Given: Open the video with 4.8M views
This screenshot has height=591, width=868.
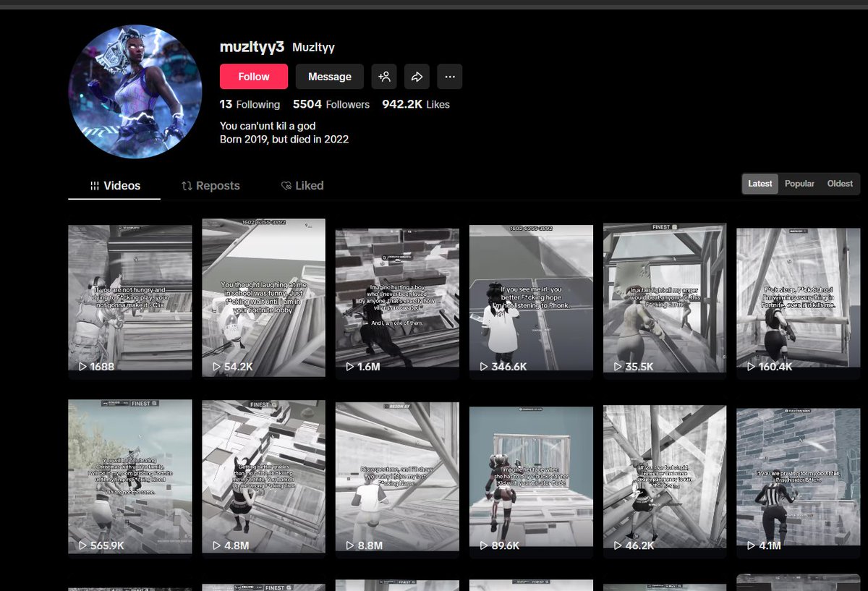Looking at the screenshot, I should click(x=263, y=477).
